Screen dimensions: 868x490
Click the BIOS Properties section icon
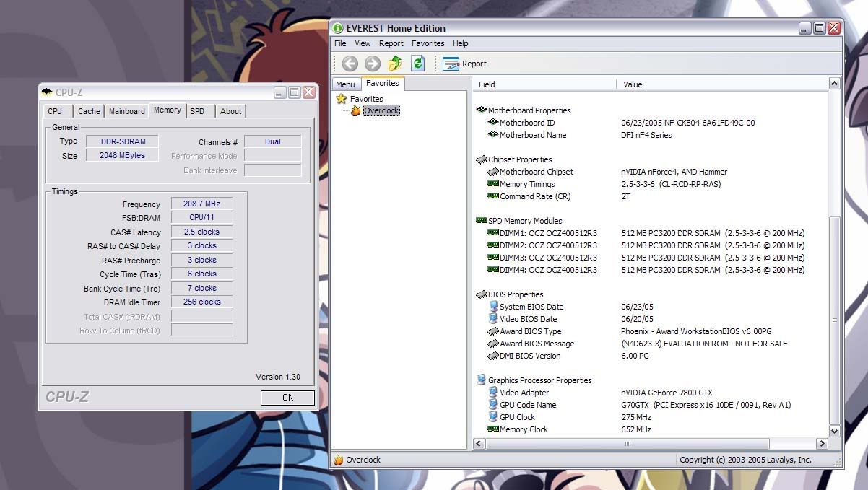click(482, 294)
